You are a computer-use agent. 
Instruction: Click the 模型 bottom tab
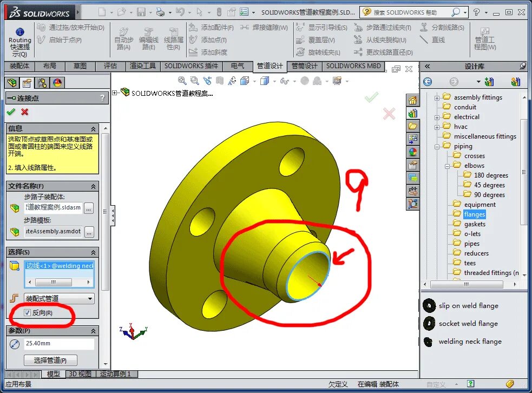click(53, 374)
